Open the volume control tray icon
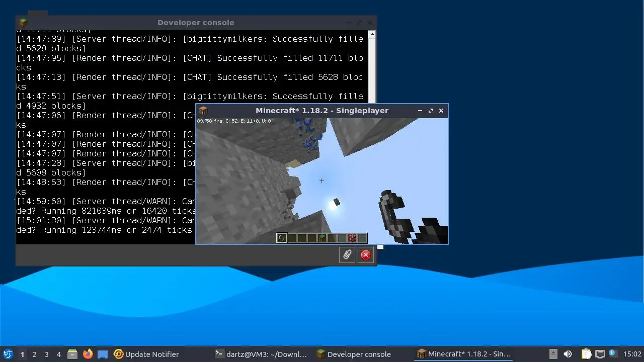 pyautogui.click(x=568, y=354)
